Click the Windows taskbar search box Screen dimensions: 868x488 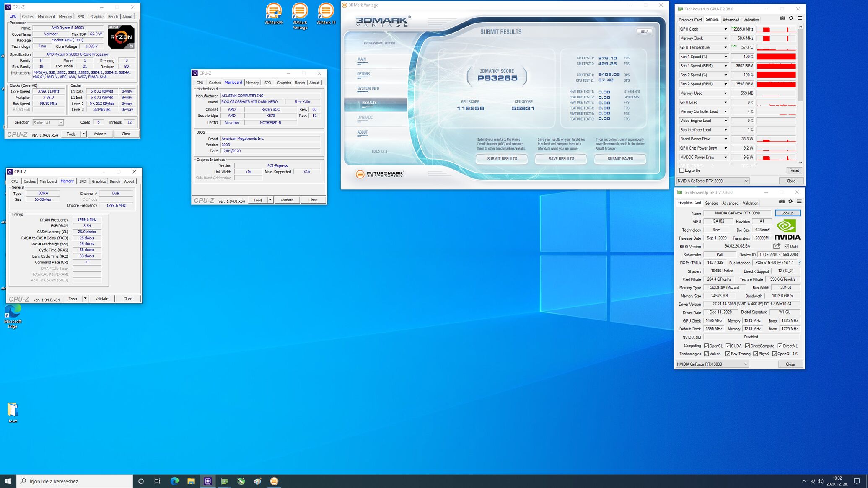(75, 481)
